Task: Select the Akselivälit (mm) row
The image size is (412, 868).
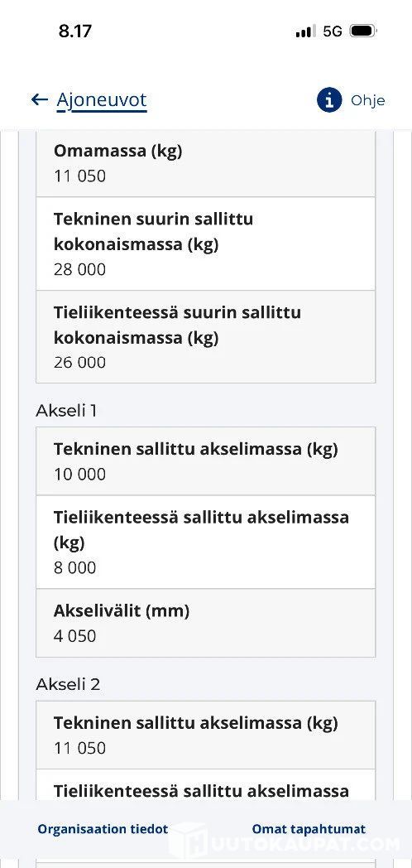Action: pos(206,623)
